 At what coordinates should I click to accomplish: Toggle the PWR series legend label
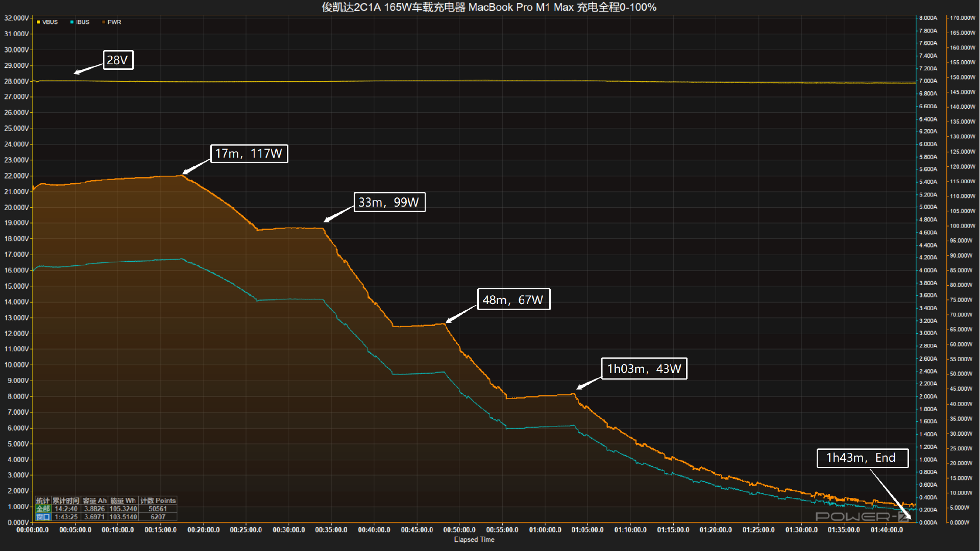[114, 22]
